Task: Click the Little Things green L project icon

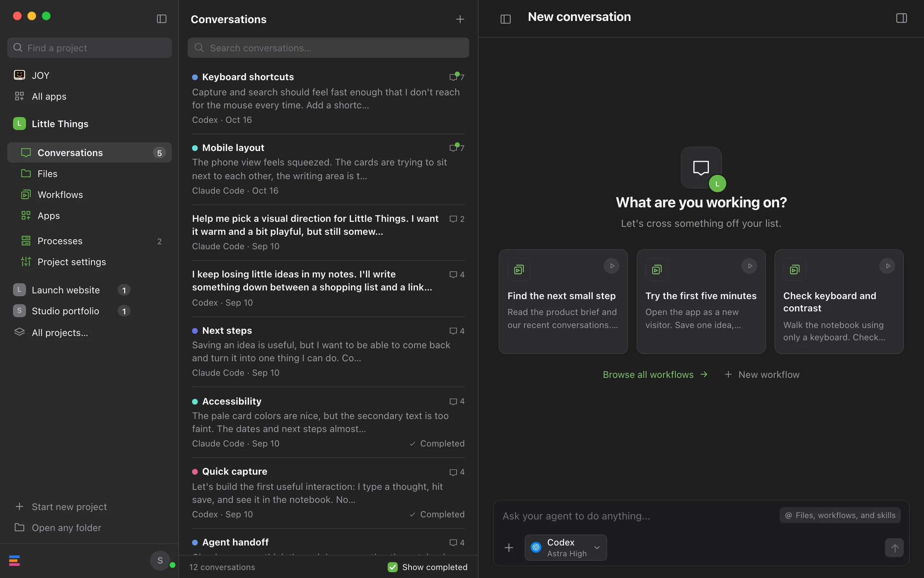Action: (19, 124)
